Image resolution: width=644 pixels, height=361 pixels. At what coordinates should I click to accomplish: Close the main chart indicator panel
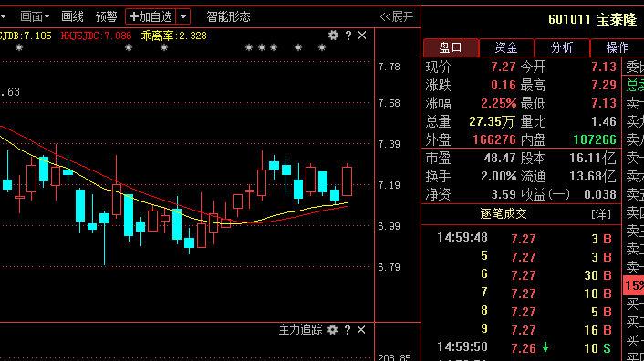click(362, 36)
